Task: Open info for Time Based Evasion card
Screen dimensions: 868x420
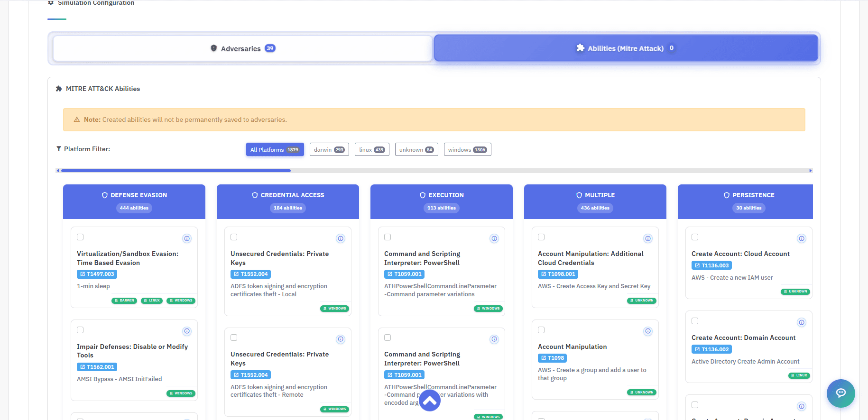Action: (187, 238)
